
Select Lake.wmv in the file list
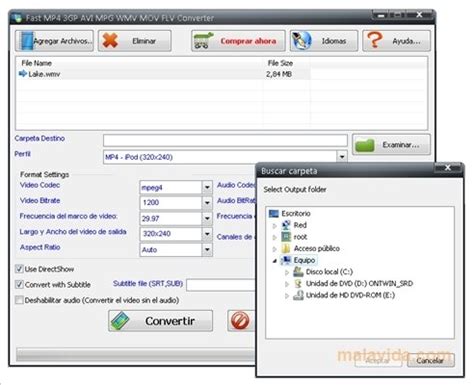pos(44,74)
